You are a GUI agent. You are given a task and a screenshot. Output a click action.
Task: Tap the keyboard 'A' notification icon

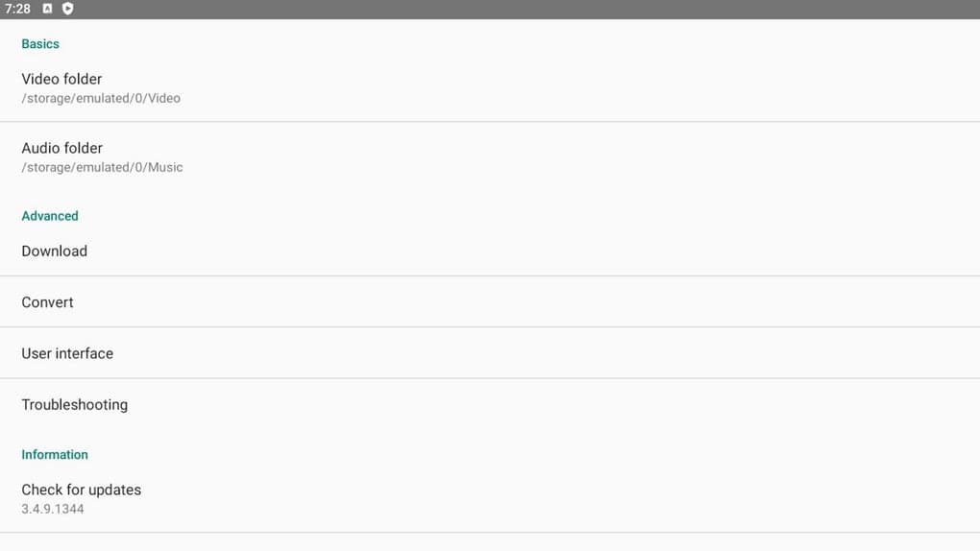pos(47,9)
